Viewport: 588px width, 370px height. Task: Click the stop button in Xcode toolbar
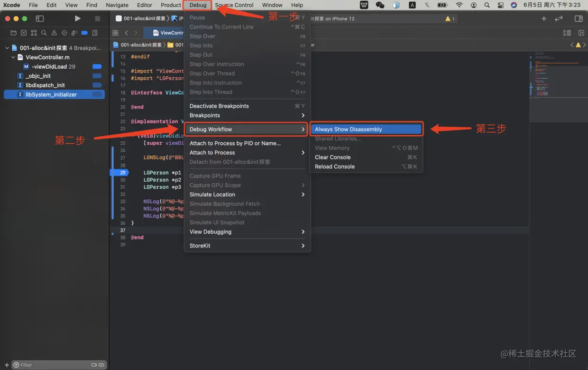click(x=97, y=18)
